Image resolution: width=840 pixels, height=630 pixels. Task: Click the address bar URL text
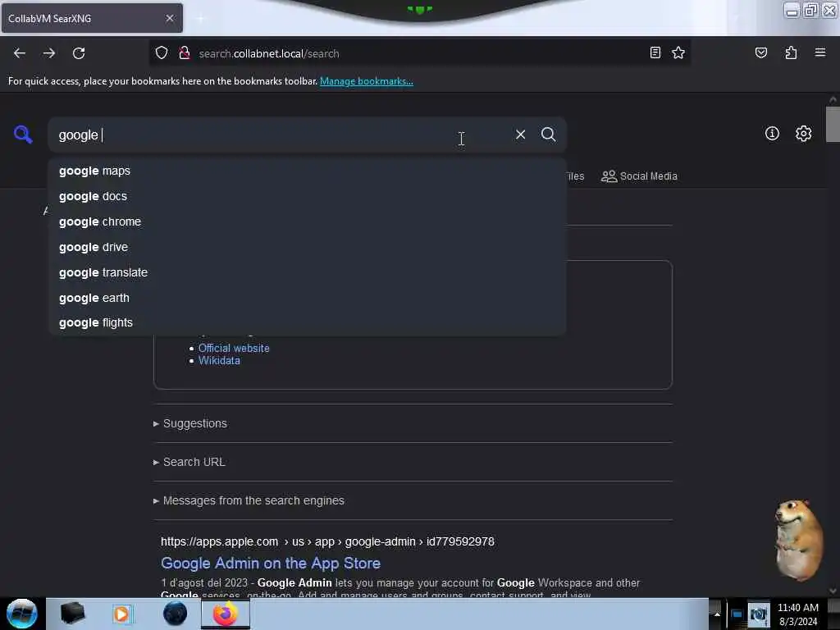click(x=269, y=53)
